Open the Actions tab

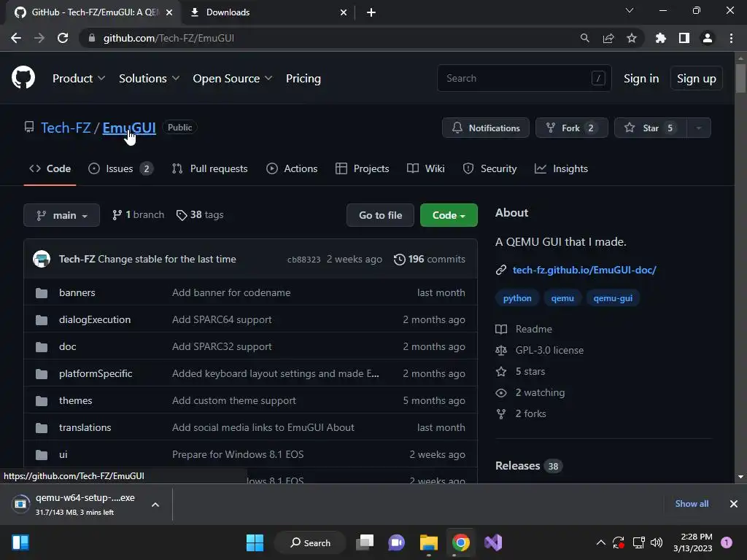(292, 168)
